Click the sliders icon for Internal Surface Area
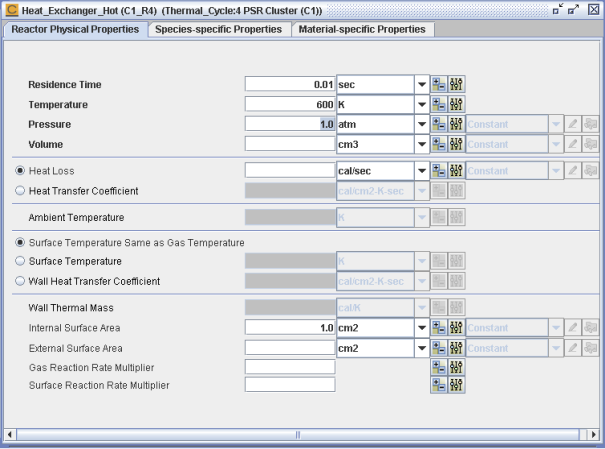The width and height of the screenshot is (605, 449). tap(456, 326)
